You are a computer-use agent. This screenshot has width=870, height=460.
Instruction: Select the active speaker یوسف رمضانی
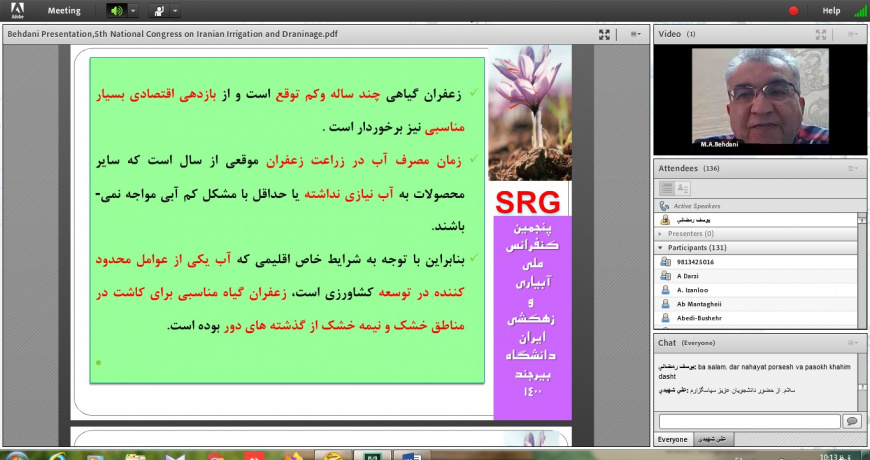(756, 220)
